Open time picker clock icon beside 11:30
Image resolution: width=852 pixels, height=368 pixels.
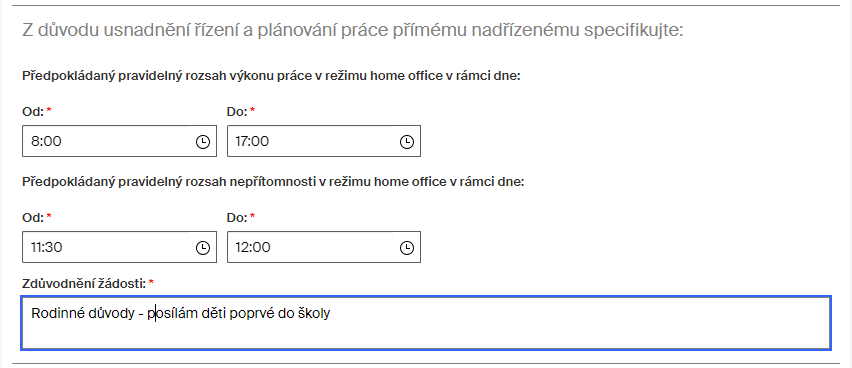[202, 248]
